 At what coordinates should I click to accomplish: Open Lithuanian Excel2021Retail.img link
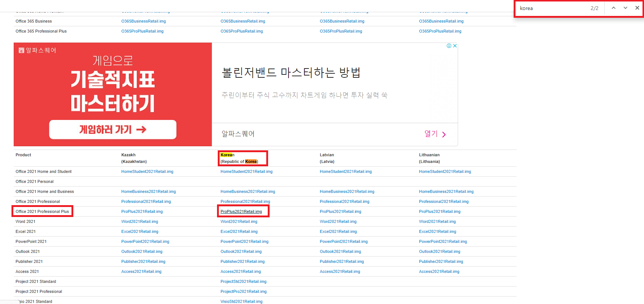[x=438, y=231]
